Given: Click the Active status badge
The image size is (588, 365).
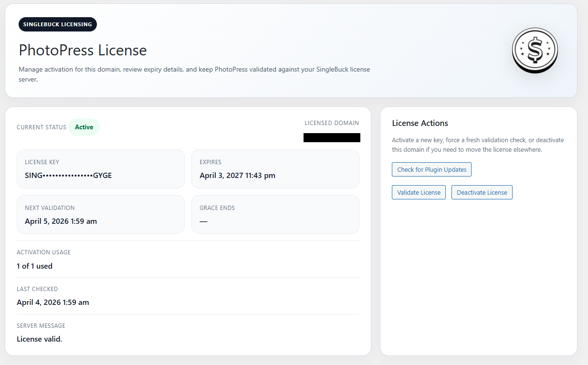Looking at the screenshot, I should (84, 127).
